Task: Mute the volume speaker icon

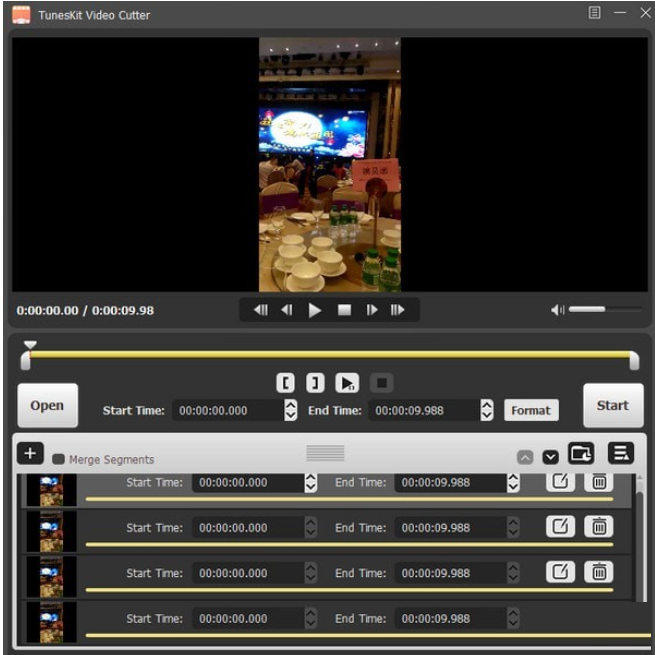Action: (x=558, y=310)
